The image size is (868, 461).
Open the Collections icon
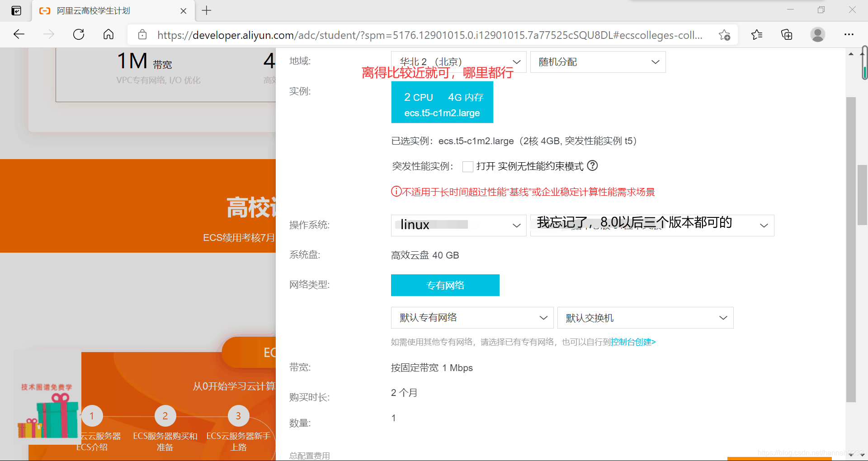(787, 34)
